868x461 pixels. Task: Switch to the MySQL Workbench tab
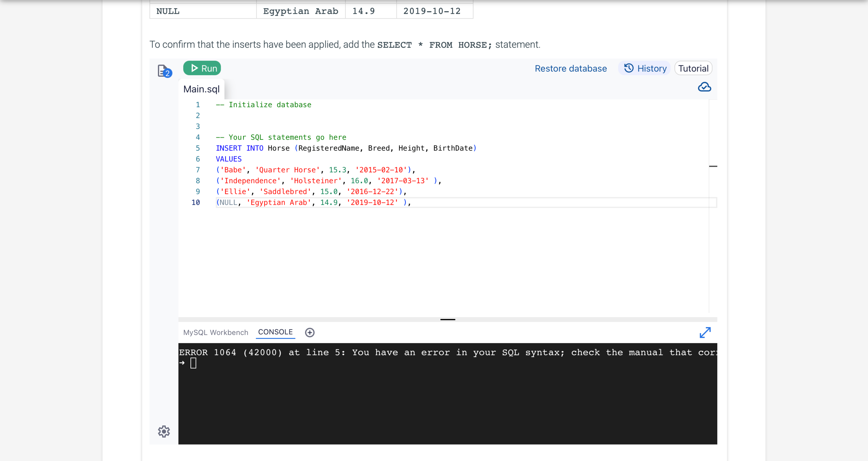tap(215, 332)
